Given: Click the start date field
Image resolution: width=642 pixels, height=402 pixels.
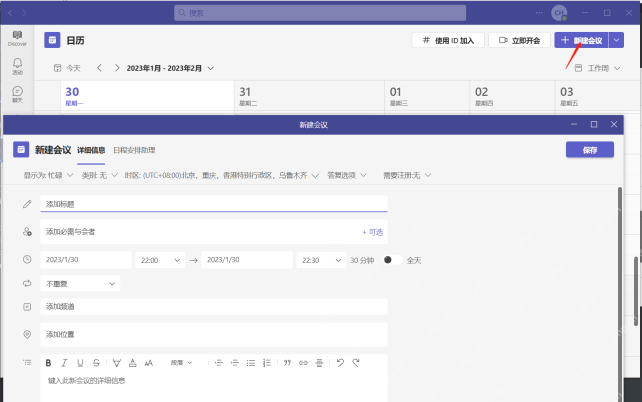Looking at the screenshot, I should click(x=86, y=260).
